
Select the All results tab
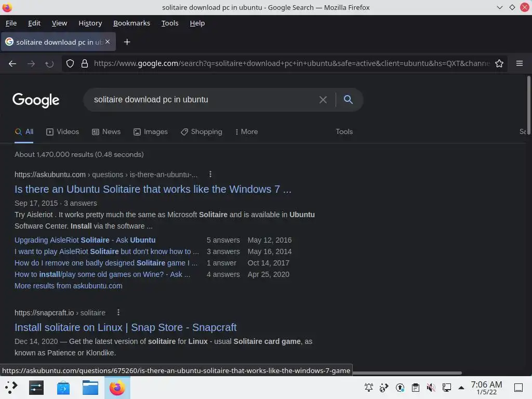(x=24, y=131)
